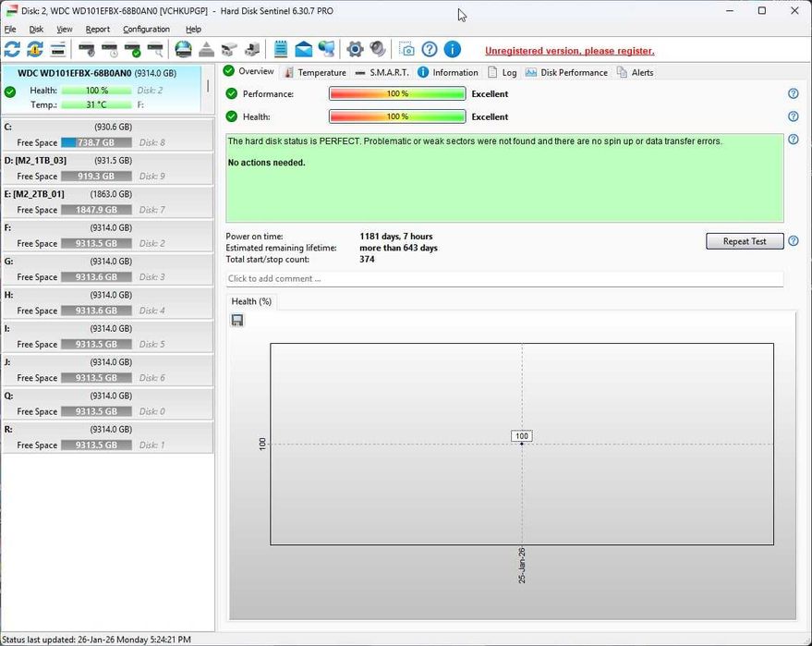812x646 pixels.
Task: Select drive G: in the partition list
Action: click(108, 269)
